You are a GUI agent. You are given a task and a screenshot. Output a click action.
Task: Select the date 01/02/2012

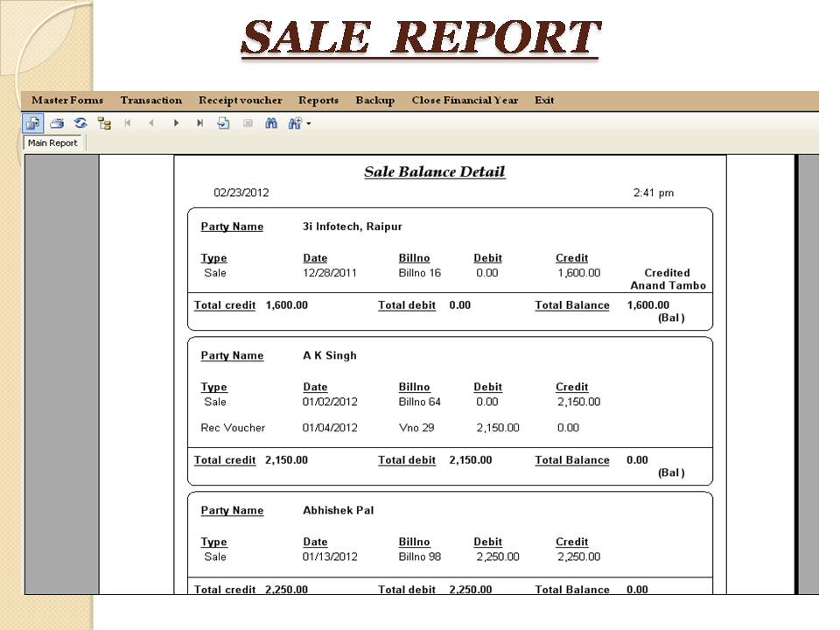coord(330,402)
